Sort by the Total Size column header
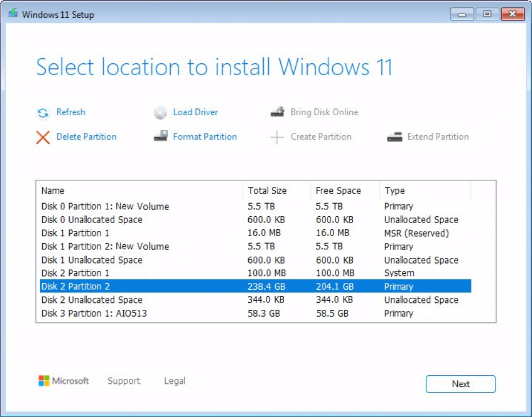The height and width of the screenshot is (417, 532). tap(277, 191)
